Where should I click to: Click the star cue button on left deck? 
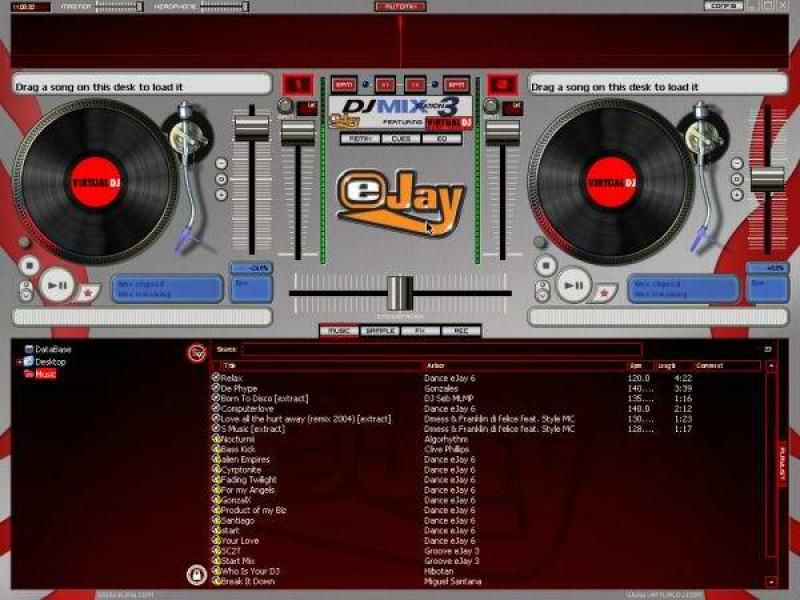coord(89,292)
